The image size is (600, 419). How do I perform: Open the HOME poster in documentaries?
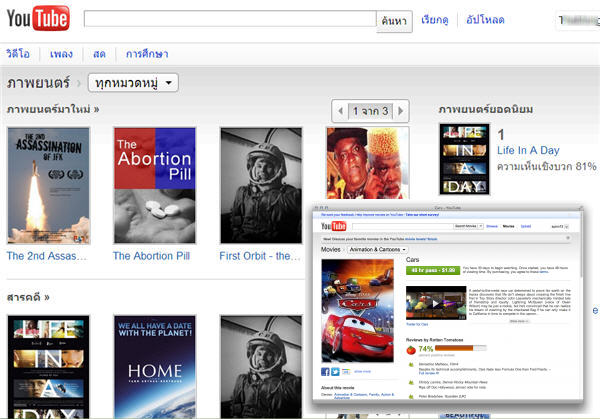click(155, 367)
